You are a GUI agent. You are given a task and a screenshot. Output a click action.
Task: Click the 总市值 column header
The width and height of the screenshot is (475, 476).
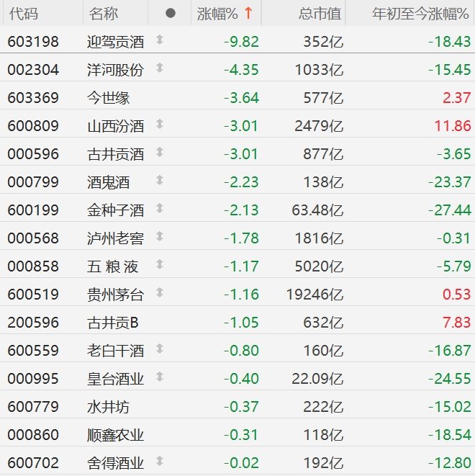[x=320, y=14]
